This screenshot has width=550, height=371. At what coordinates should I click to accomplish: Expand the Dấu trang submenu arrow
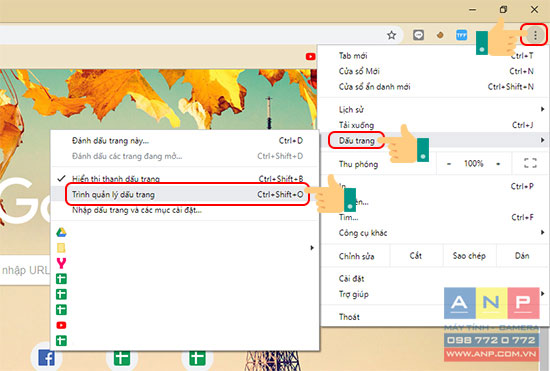point(542,140)
